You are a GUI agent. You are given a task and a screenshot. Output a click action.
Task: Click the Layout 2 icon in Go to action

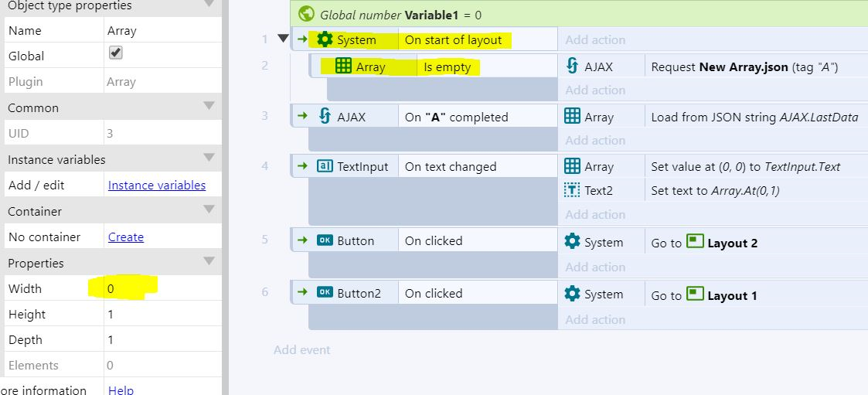pos(695,242)
